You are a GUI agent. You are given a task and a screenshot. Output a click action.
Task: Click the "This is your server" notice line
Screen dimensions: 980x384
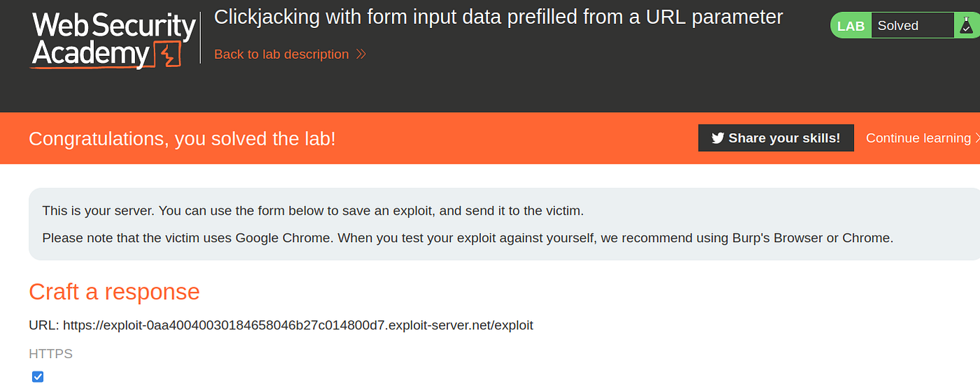coord(312,211)
